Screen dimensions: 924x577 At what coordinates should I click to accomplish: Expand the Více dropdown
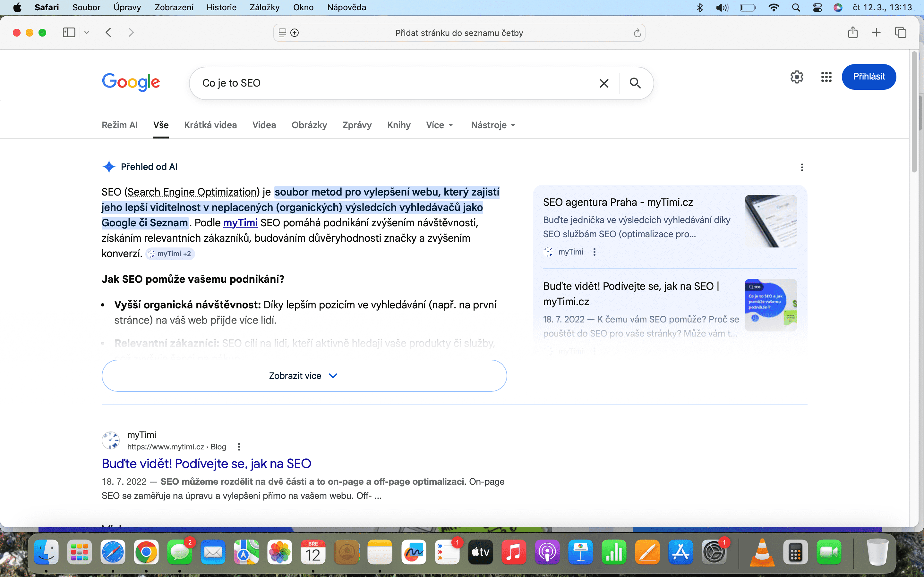pos(440,125)
